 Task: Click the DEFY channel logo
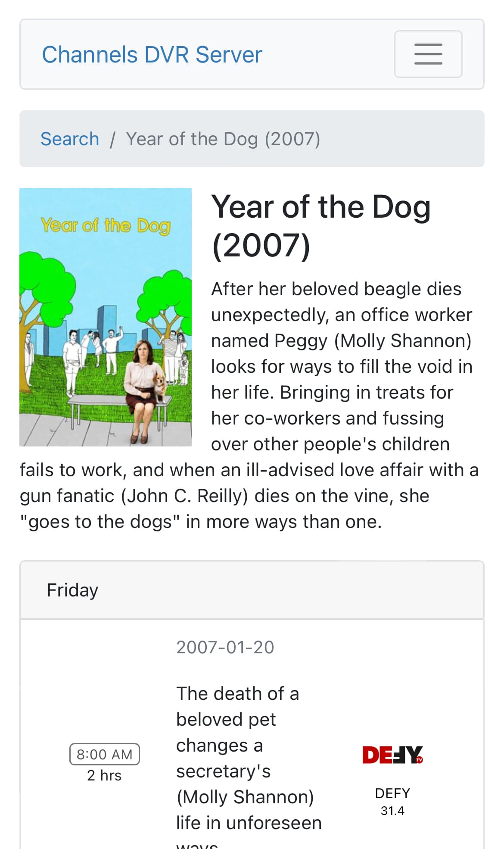[x=392, y=755]
